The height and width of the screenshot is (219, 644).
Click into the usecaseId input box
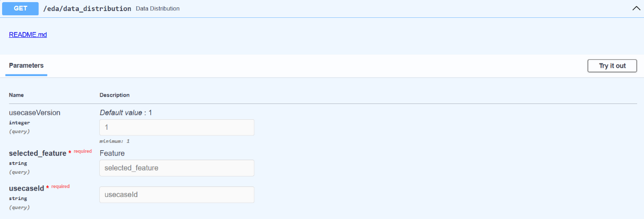176,195
